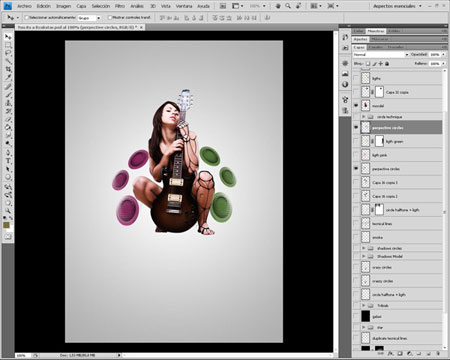Screen dimensions: 450x360
Task: Show the ligth pink layer
Action: point(356,155)
